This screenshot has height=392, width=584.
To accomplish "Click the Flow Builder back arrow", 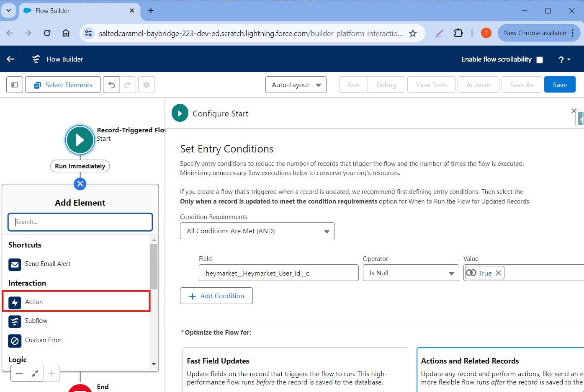I will coord(11,59).
